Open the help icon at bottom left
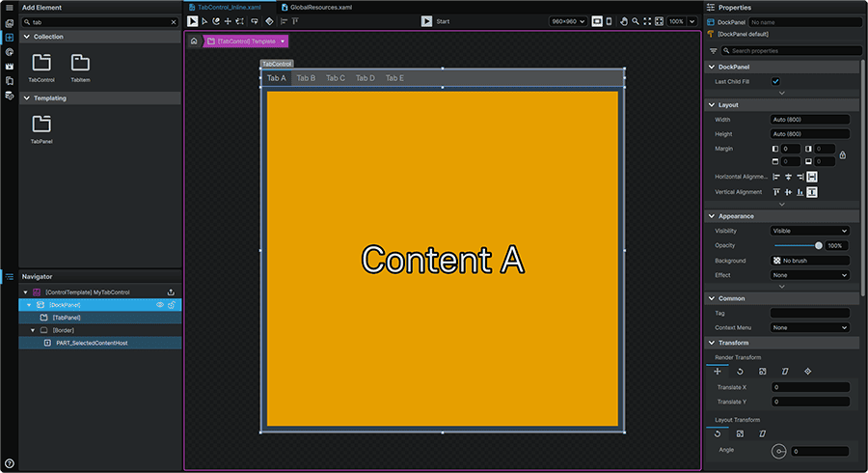868x473 pixels. (x=9, y=463)
